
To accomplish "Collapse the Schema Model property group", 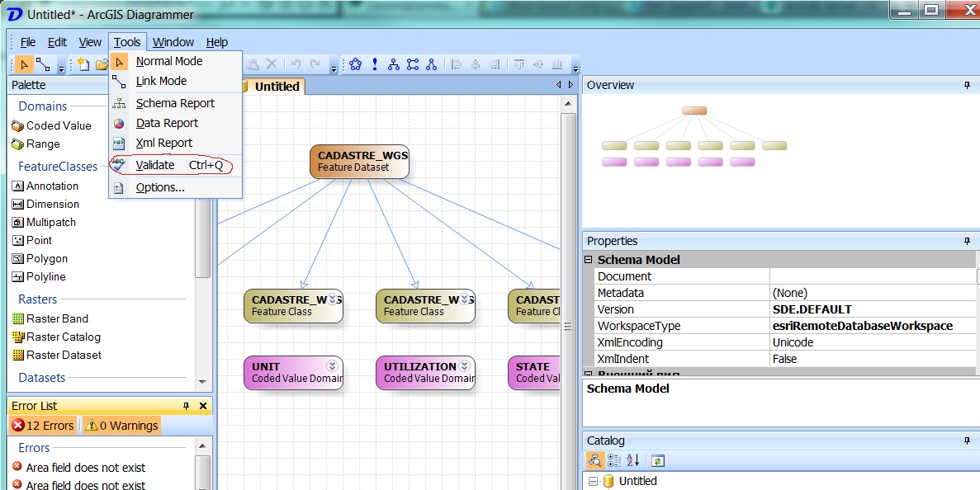I will (x=588, y=260).
